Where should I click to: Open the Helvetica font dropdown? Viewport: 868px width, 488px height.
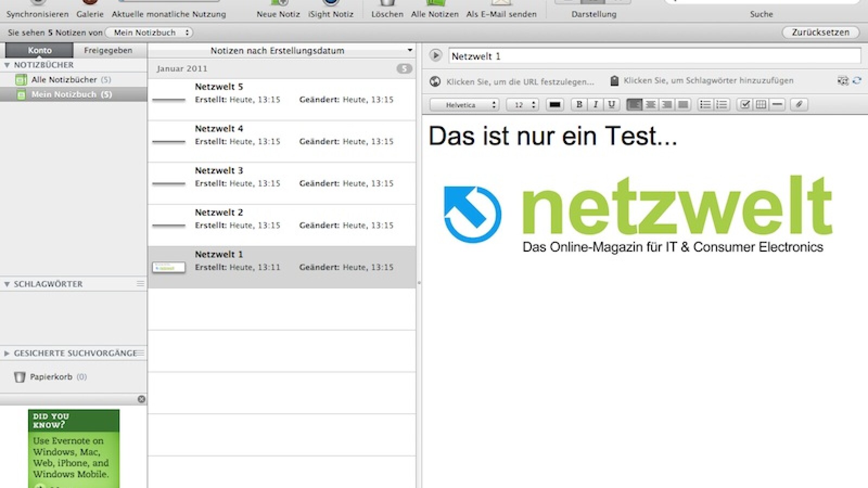(x=464, y=105)
